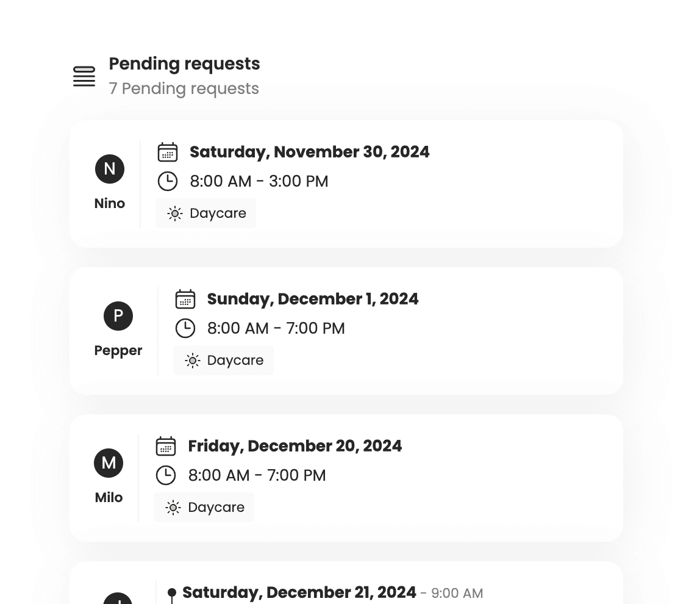Click the sun icon in Nino's Daycare tag
This screenshot has width=700, height=604.
pos(174,214)
